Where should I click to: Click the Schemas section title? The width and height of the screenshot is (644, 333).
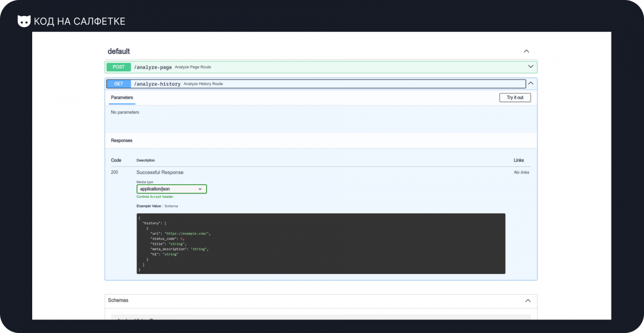coord(118,300)
